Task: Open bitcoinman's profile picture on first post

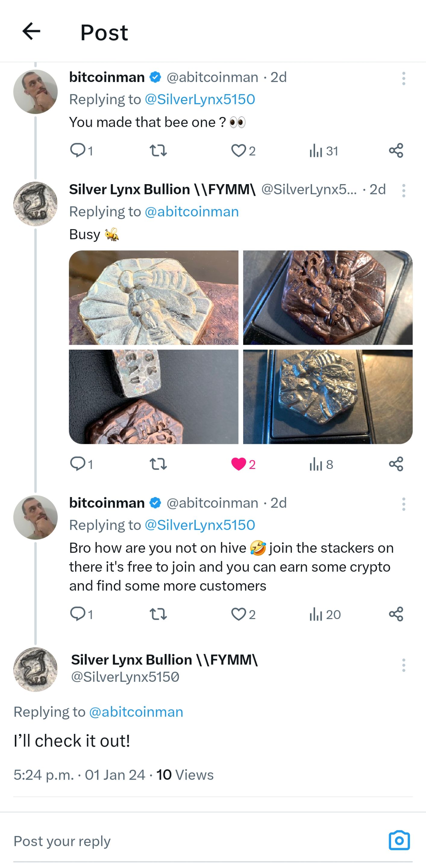Action: point(35,92)
